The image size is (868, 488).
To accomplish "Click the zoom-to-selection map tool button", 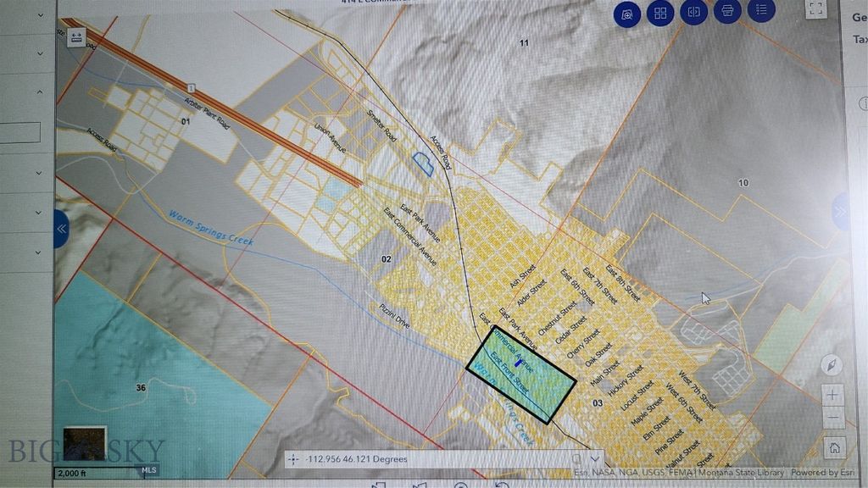I will pos(627,14).
